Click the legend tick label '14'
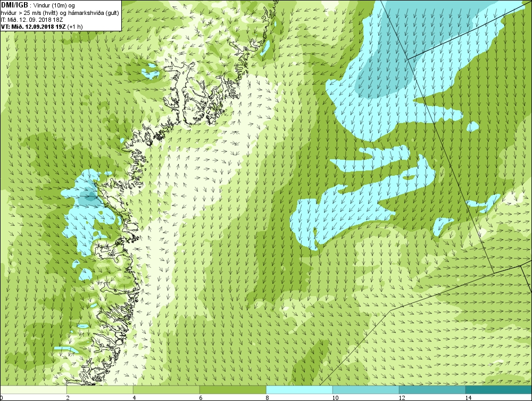 click(x=468, y=398)
